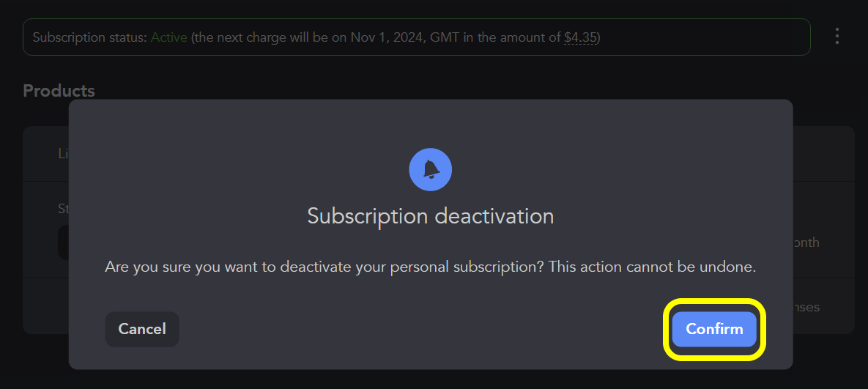Click the underlined $4.35 charge amount
This screenshot has width=868, height=389.
click(579, 37)
